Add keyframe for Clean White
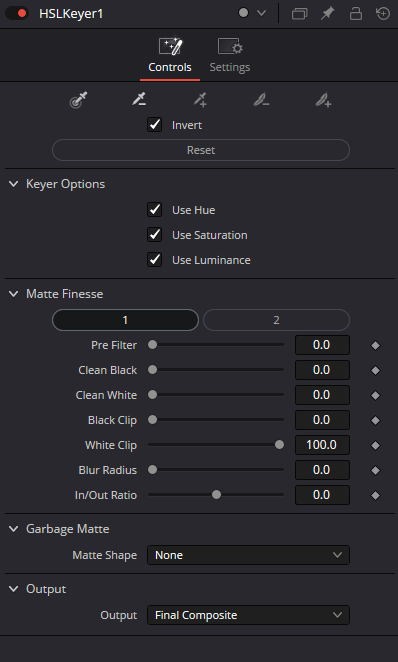 tap(375, 395)
